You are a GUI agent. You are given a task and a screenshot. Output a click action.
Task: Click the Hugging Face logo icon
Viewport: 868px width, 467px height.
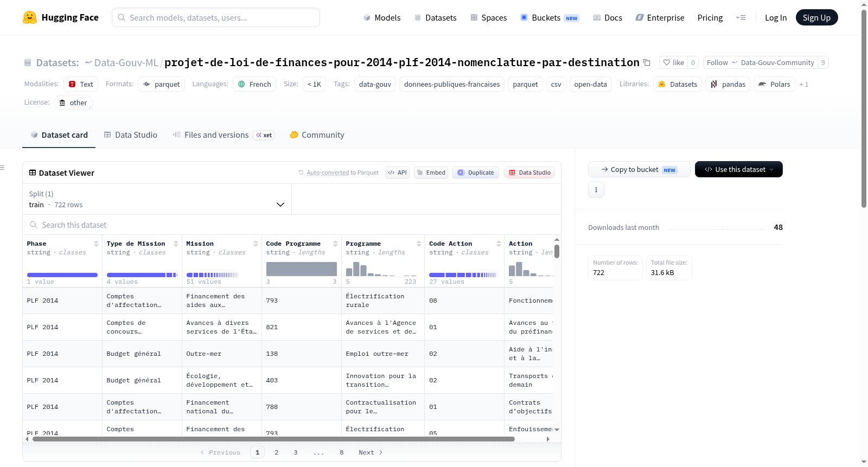point(30,17)
